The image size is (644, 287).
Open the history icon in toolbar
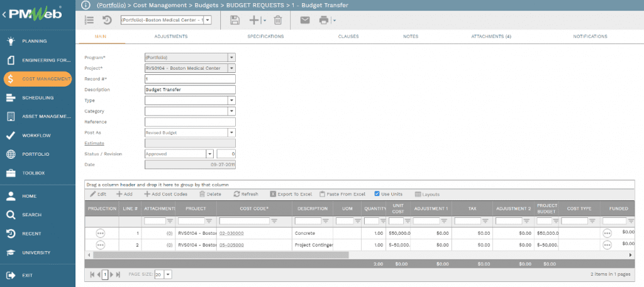[107, 20]
